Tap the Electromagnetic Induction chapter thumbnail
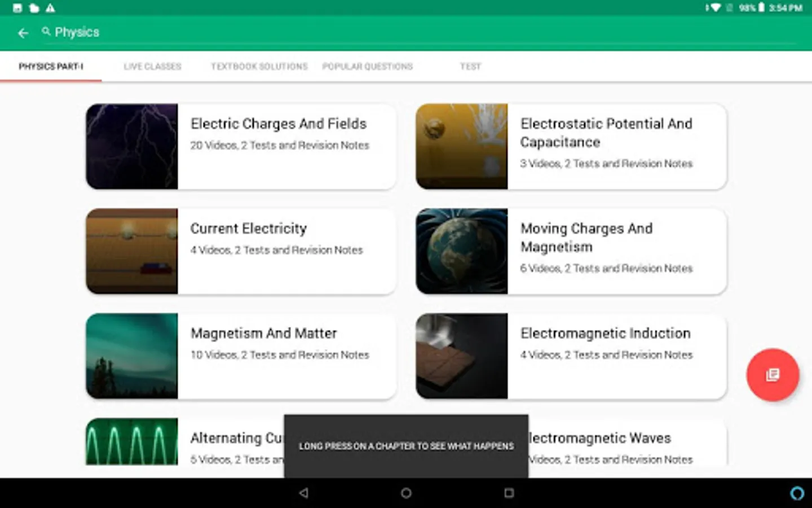Screen dimensions: 812x508 (462, 356)
